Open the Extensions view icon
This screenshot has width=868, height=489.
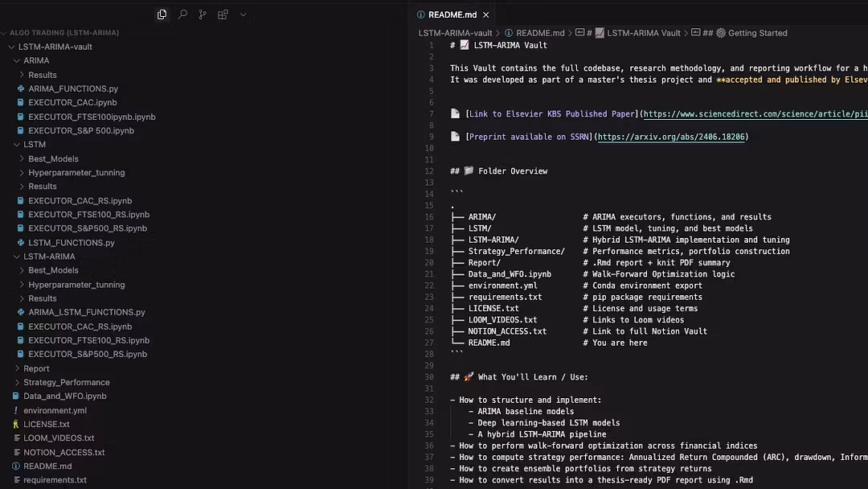[x=223, y=14]
